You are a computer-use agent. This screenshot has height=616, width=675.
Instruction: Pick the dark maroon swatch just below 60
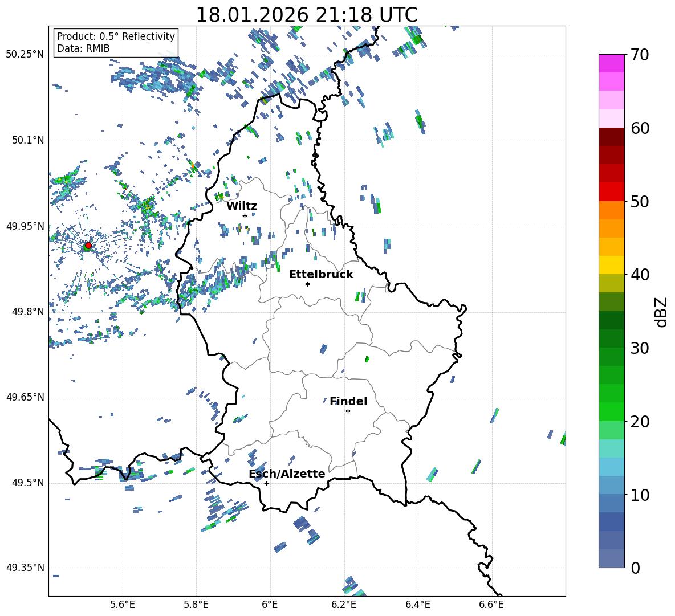tap(612, 137)
